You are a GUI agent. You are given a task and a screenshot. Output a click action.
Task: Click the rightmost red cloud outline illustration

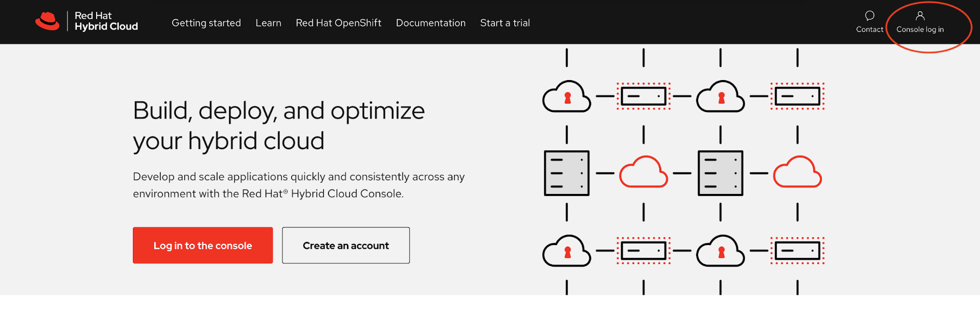coord(797,173)
